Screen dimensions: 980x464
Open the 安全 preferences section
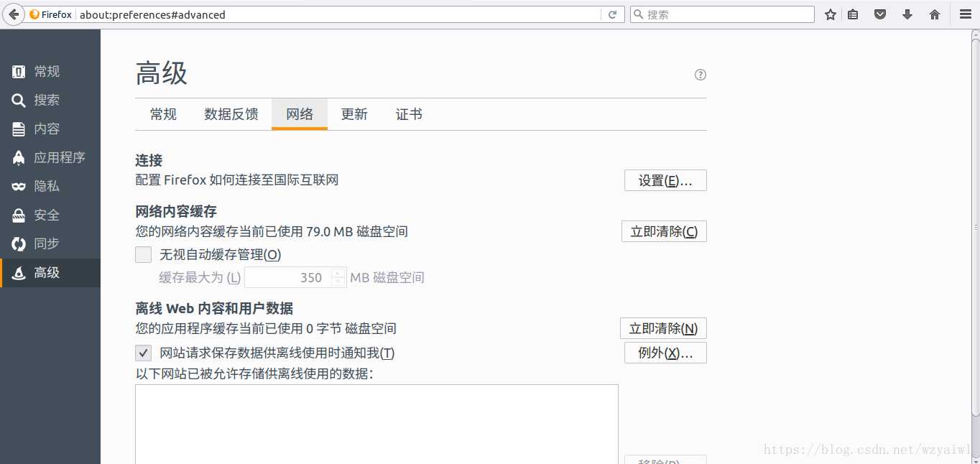46,215
